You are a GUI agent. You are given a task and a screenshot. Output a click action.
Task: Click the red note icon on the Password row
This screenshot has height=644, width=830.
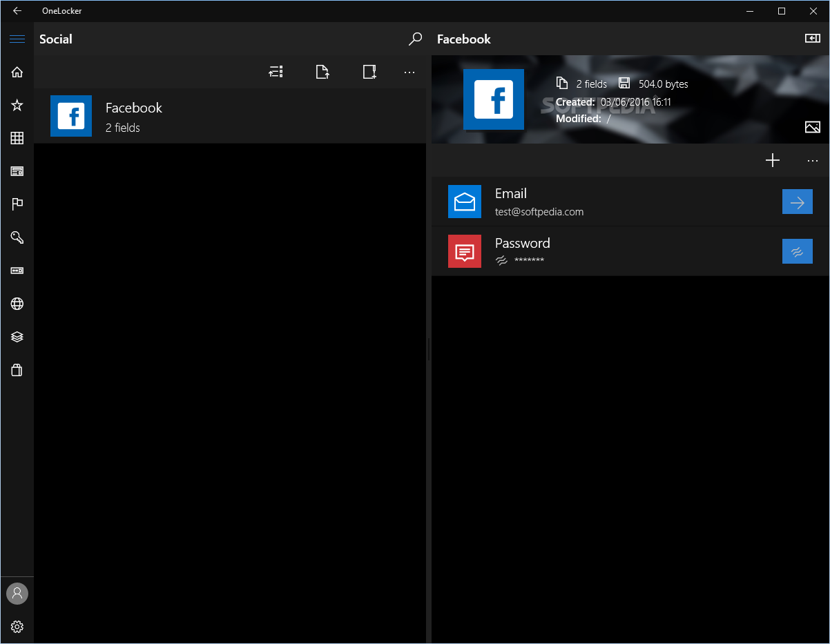tap(465, 251)
